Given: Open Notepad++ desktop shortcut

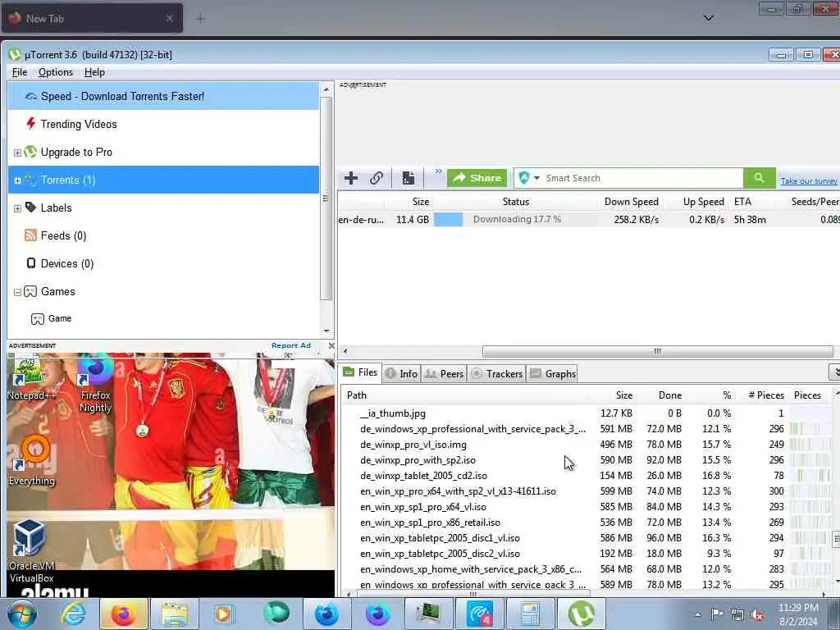Looking at the screenshot, I should pyautogui.click(x=30, y=379).
